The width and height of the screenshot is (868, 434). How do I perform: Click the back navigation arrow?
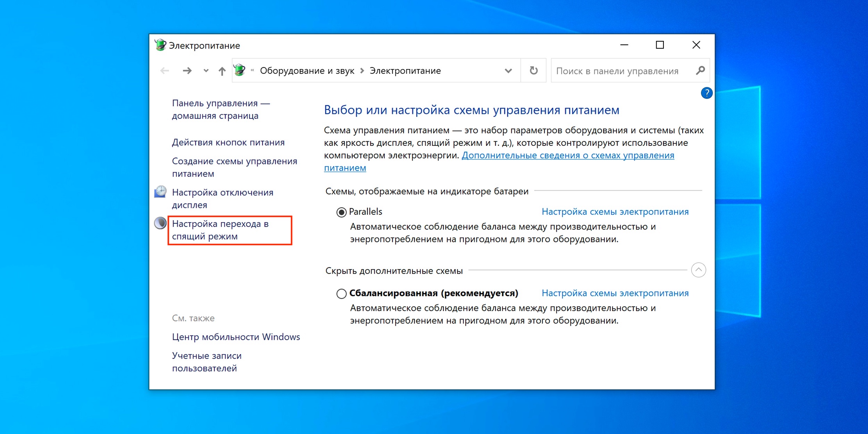165,71
